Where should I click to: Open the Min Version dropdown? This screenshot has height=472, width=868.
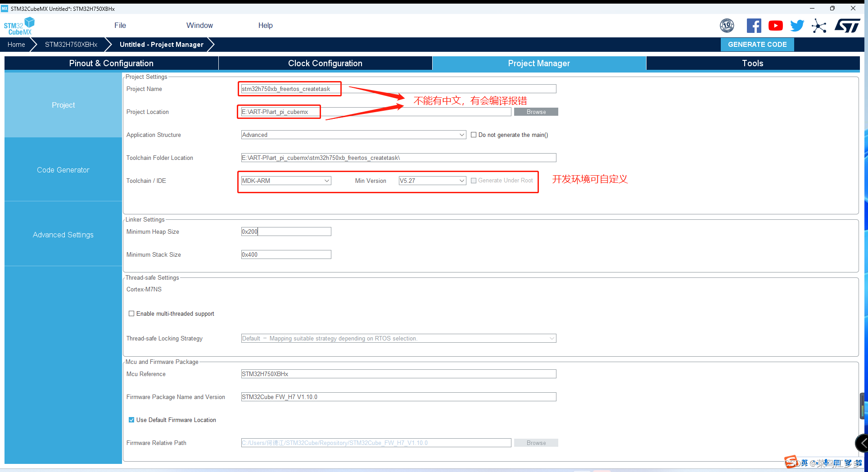pos(432,181)
